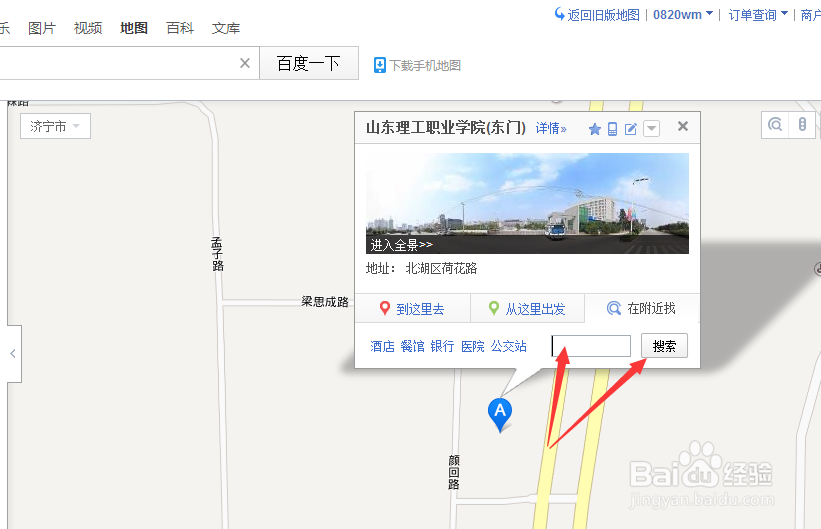Focus the nearby search text field
This screenshot has height=529, width=821.
tap(591, 346)
